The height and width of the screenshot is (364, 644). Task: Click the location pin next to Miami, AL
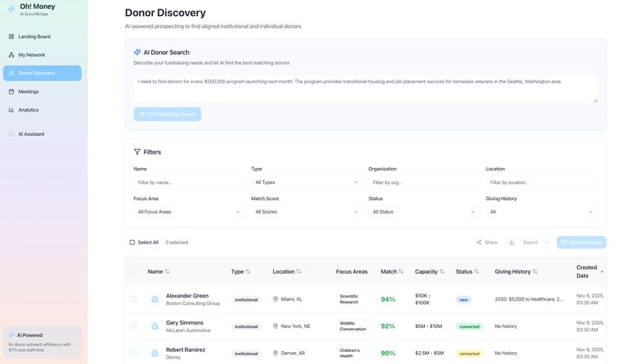(276, 299)
